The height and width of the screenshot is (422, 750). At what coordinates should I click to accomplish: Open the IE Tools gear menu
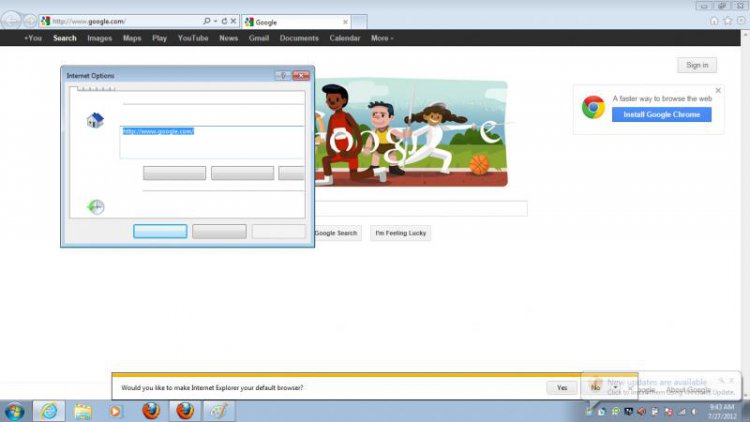741,21
